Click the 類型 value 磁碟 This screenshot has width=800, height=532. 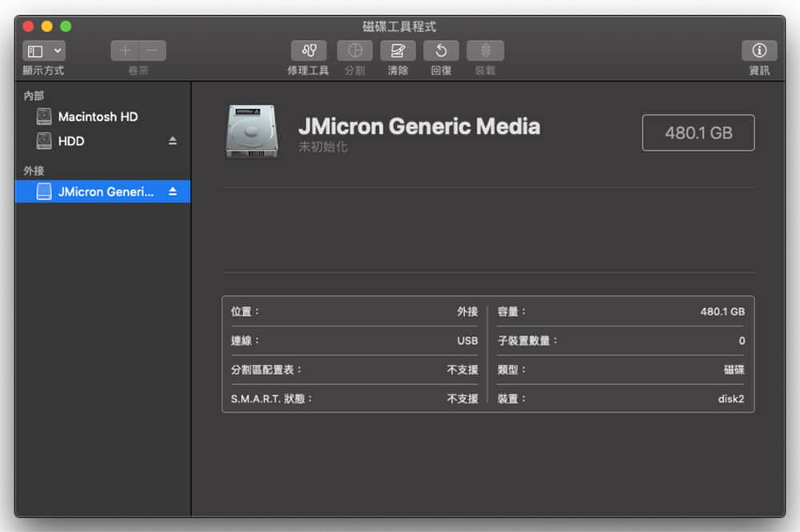coord(734,370)
